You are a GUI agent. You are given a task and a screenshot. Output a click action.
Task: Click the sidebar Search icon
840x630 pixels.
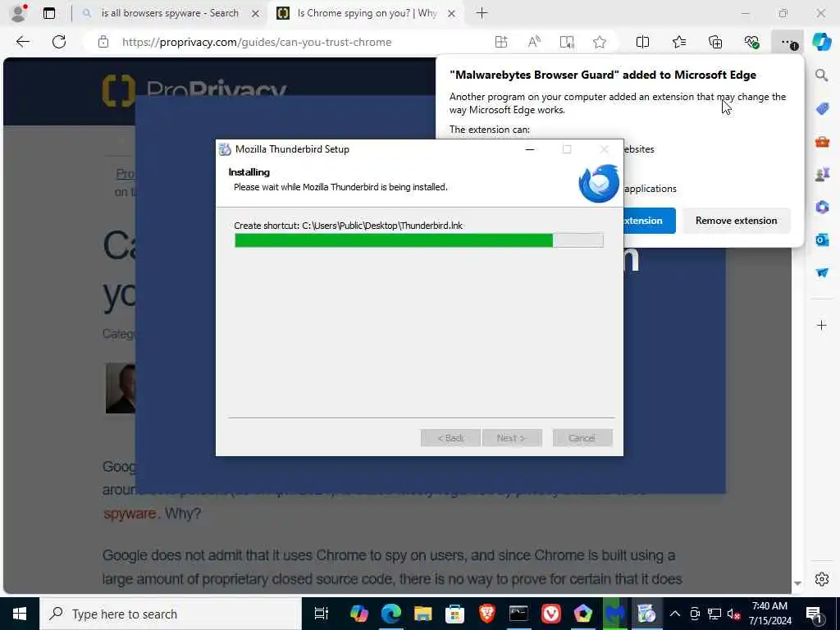pos(822,75)
